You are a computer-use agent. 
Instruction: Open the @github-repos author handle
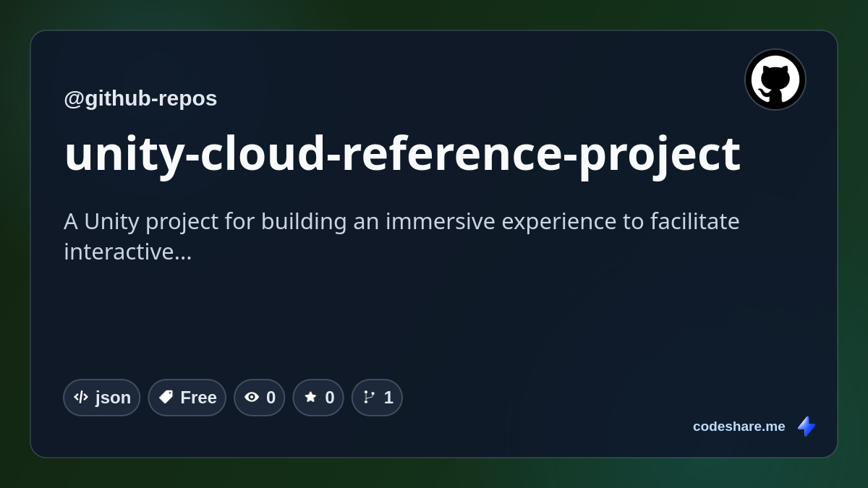[x=140, y=98]
